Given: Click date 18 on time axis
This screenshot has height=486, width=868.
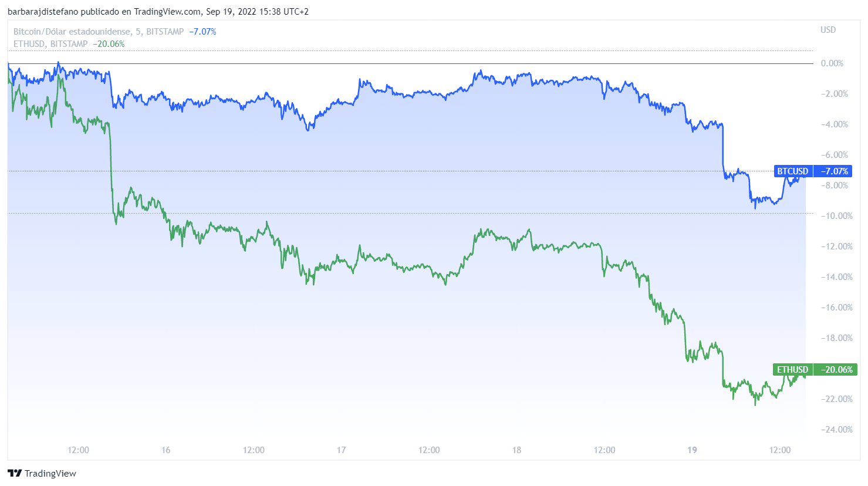Looking at the screenshot, I should click(517, 450).
